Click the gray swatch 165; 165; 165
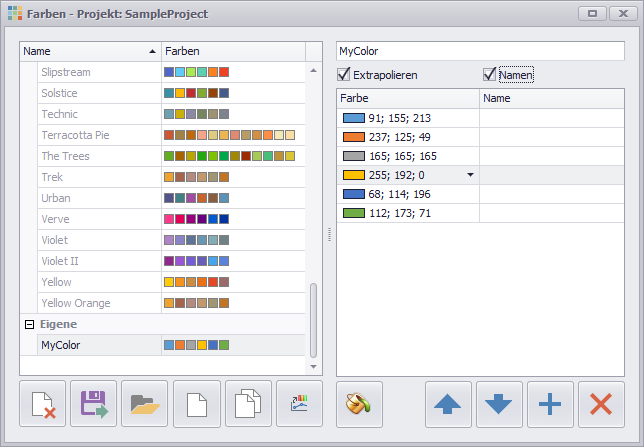The height and width of the screenshot is (447, 644). tap(354, 156)
